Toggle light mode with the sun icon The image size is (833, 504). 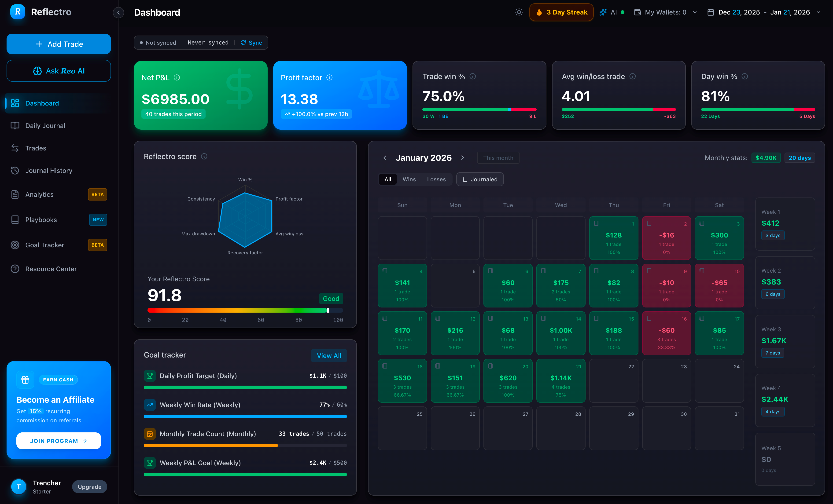[x=519, y=12]
